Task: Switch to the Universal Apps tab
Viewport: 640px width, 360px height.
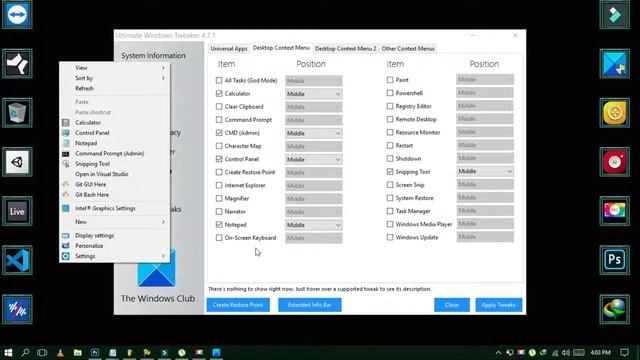Action: pos(229,49)
